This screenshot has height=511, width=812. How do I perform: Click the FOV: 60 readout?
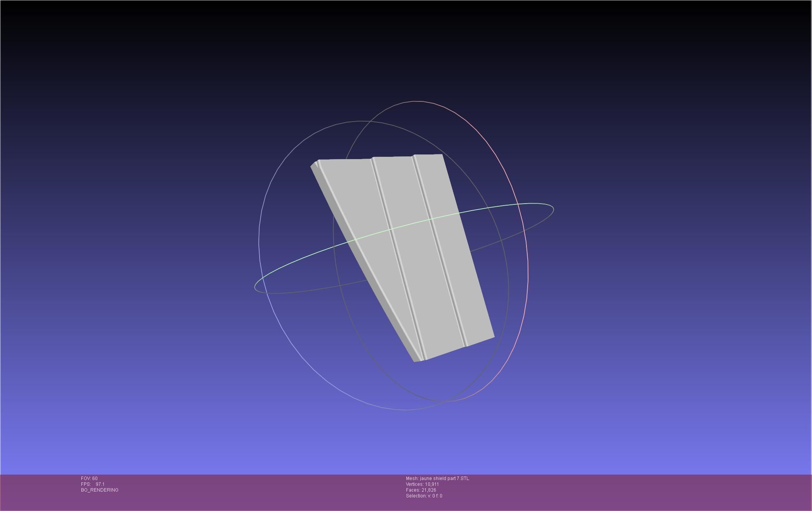pos(89,478)
